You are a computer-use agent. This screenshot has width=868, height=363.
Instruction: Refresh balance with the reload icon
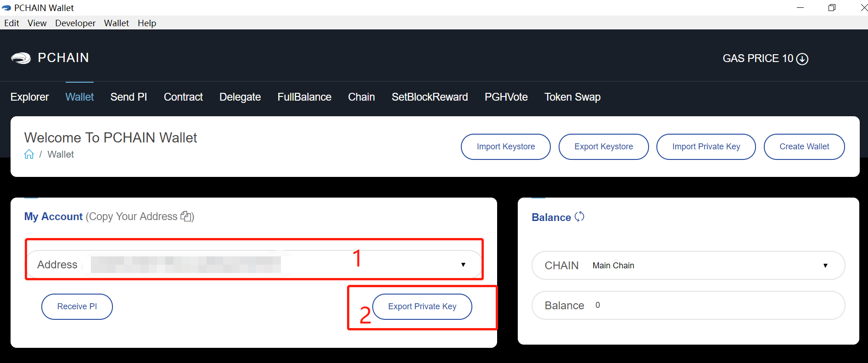(579, 216)
